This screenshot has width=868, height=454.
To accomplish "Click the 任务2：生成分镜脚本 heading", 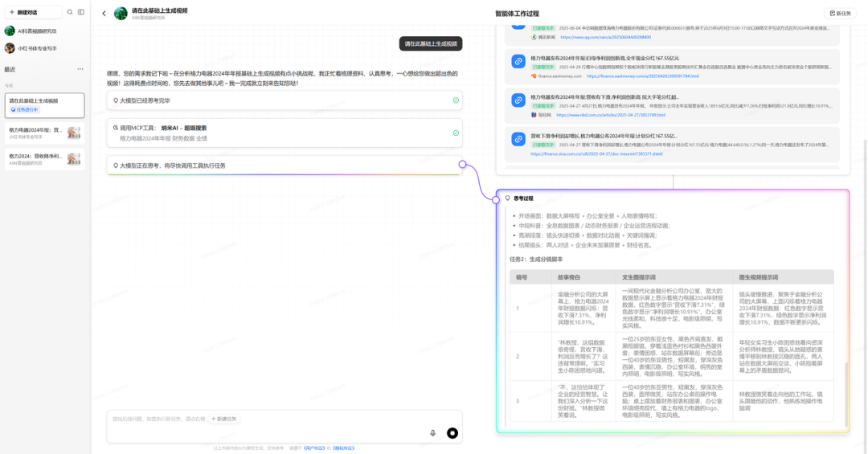I will tap(536, 259).
